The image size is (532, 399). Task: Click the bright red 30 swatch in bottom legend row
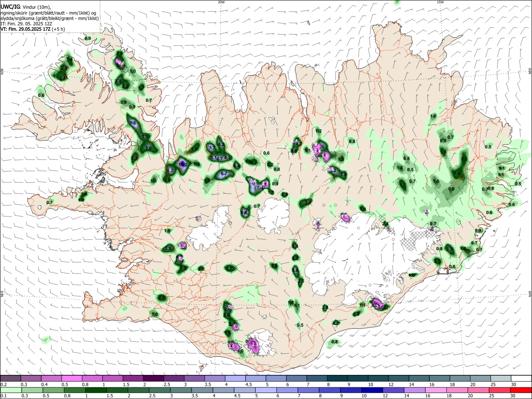[x=520, y=390]
